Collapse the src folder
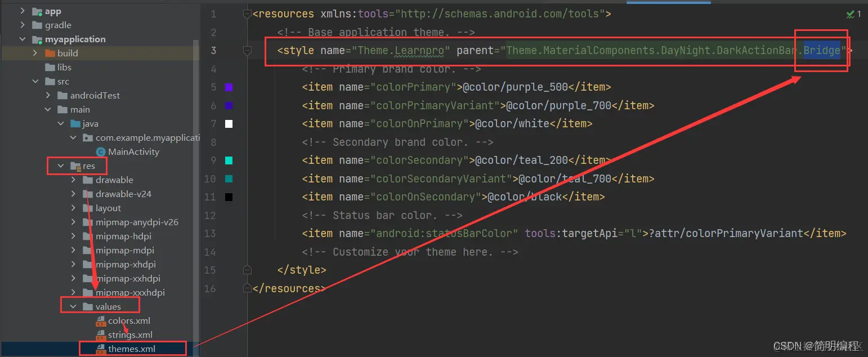This screenshot has width=868, height=357. pyautogui.click(x=35, y=81)
